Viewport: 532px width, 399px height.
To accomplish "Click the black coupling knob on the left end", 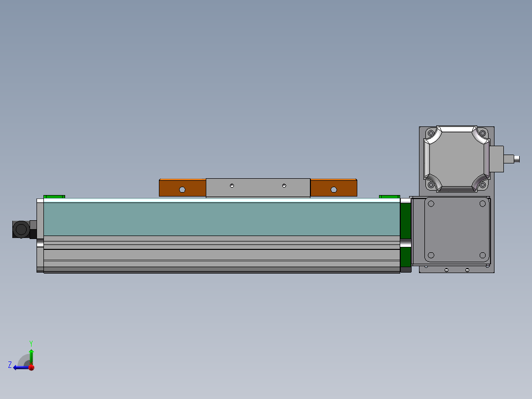I will point(21,228).
